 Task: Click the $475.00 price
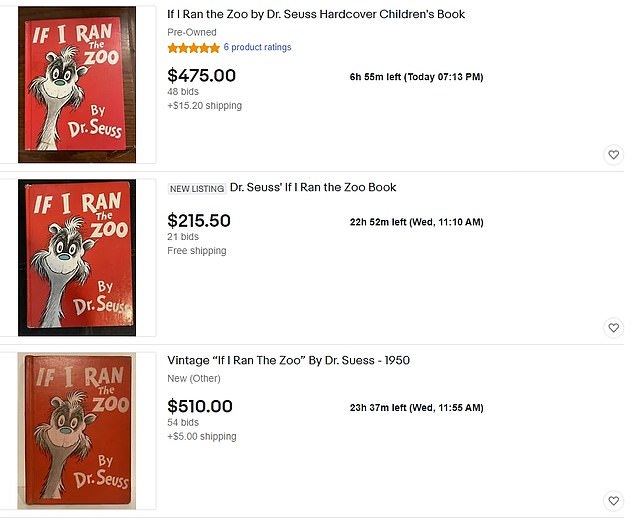tap(201, 75)
